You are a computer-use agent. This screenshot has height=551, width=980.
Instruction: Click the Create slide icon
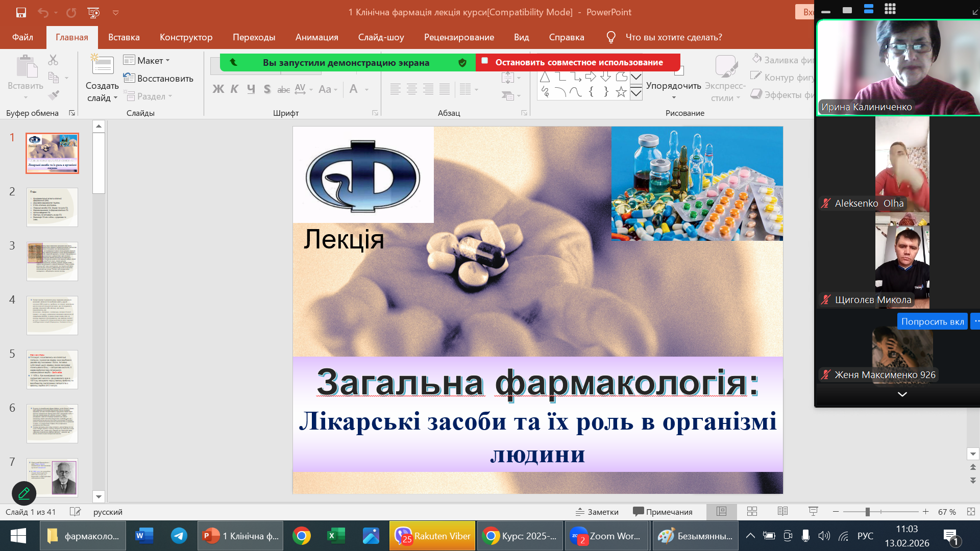tap(102, 66)
